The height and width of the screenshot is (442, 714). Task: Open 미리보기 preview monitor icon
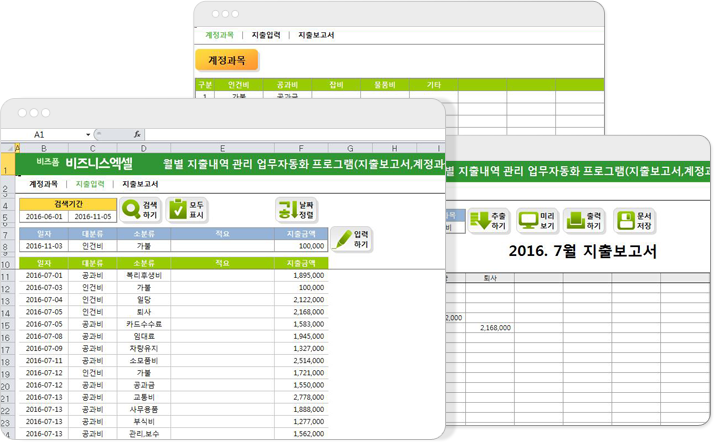pyautogui.click(x=529, y=221)
